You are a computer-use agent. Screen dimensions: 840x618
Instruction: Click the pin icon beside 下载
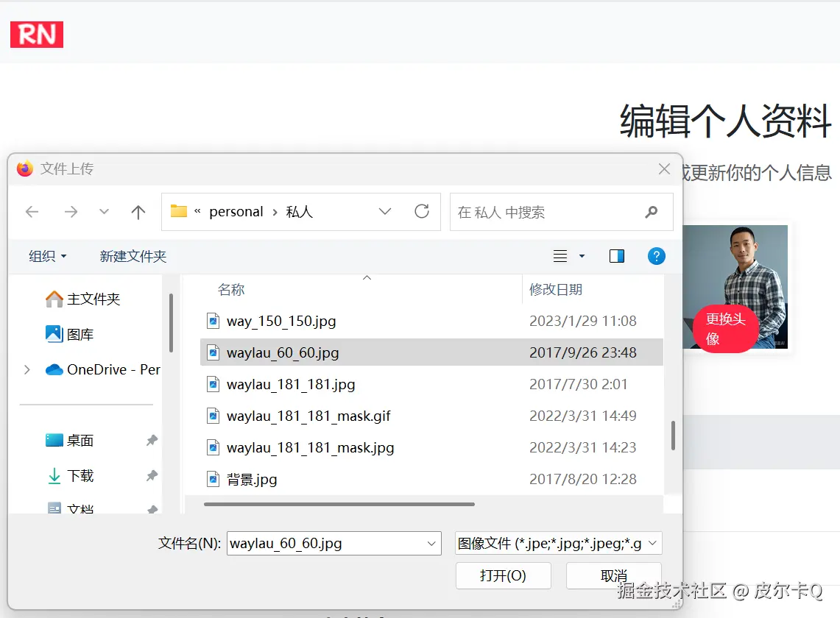(152, 475)
